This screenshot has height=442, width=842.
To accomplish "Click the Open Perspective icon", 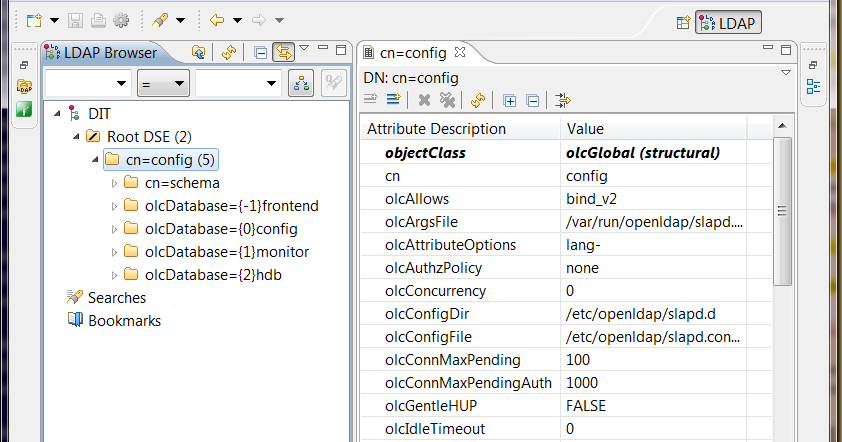I will click(683, 23).
